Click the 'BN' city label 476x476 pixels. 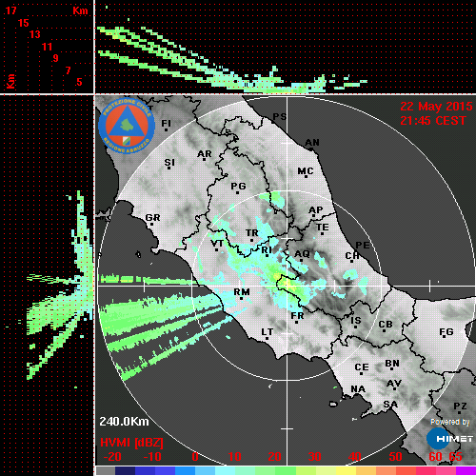click(392, 364)
